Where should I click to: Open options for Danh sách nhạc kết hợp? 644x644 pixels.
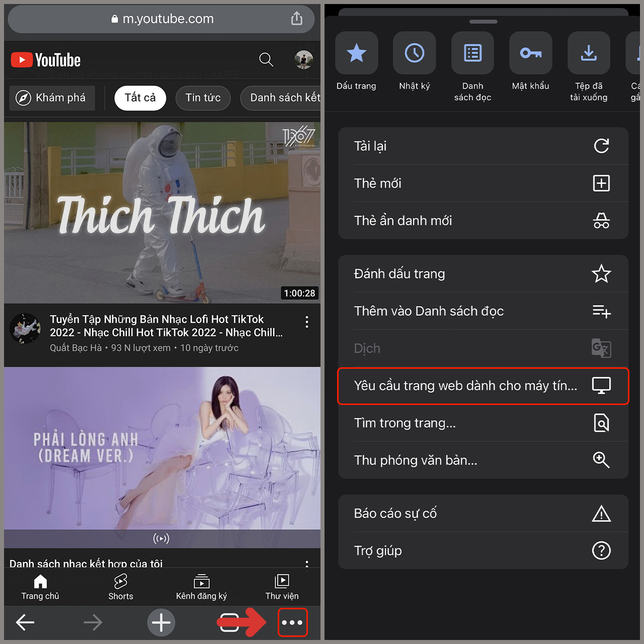307,564
